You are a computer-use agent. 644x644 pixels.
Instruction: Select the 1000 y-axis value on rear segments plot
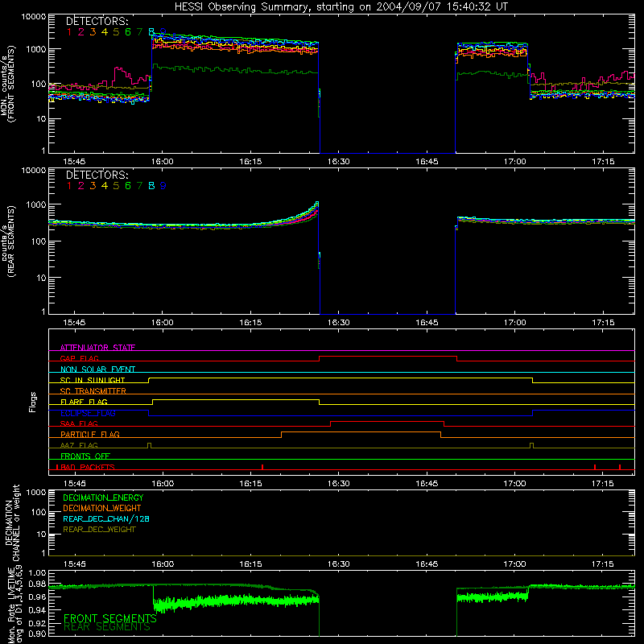[35, 204]
